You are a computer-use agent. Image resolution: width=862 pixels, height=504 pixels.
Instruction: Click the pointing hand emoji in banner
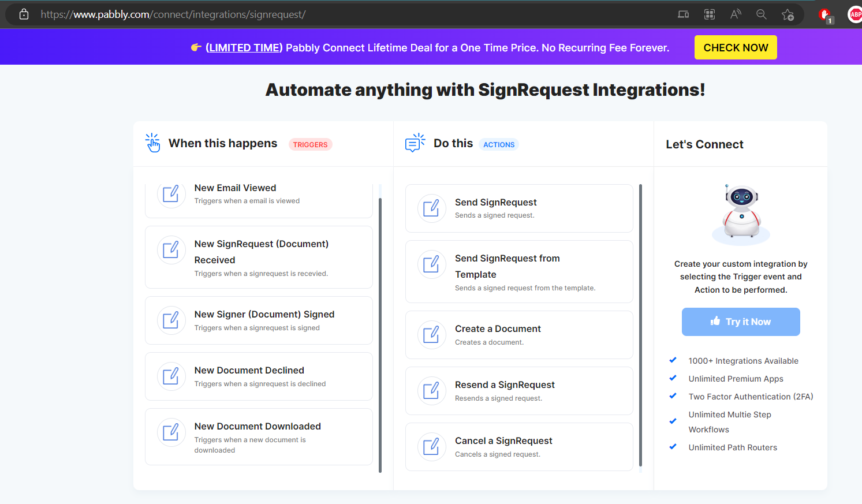point(196,47)
